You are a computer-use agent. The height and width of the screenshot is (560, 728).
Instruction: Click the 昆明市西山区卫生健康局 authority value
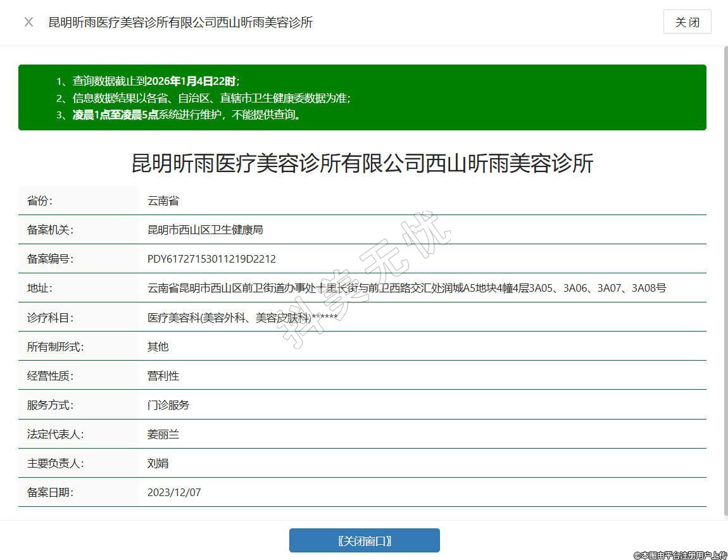tap(205, 230)
